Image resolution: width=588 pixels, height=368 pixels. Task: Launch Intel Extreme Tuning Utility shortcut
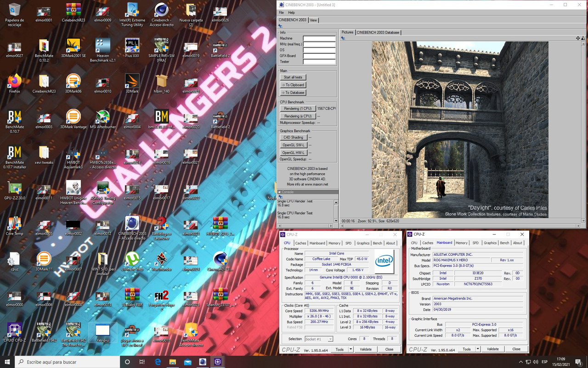point(132,14)
